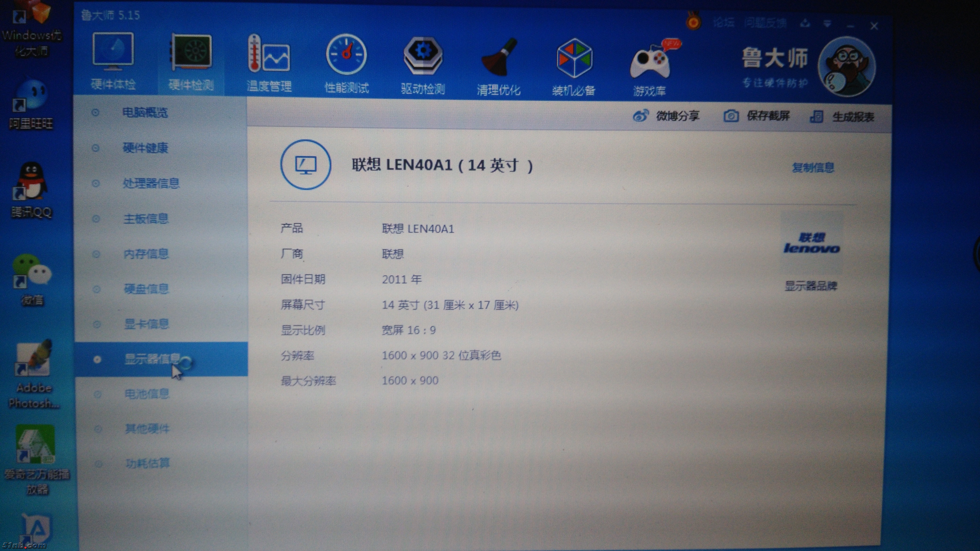The height and width of the screenshot is (551, 980).
Task: Click the medal icon in title bar
Action: [x=693, y=21]
